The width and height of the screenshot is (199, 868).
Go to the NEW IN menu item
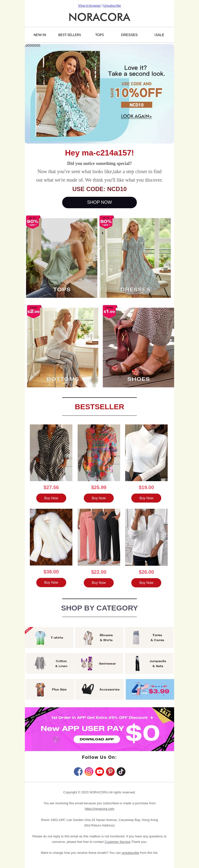[x=40, y=35]
